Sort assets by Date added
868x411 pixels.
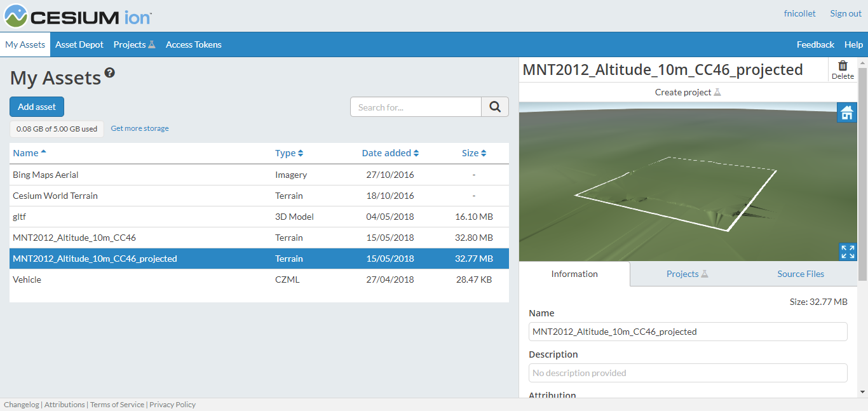point(390,152)
